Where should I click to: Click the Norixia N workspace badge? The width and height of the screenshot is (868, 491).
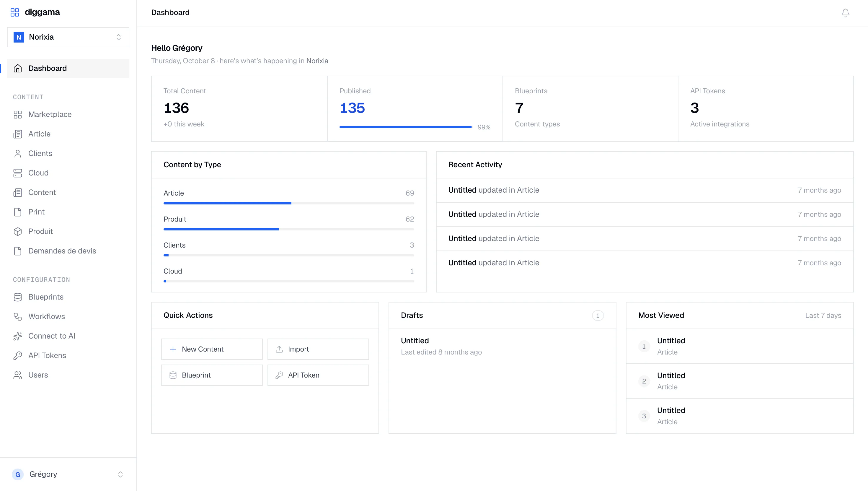(x=19, y=37)
